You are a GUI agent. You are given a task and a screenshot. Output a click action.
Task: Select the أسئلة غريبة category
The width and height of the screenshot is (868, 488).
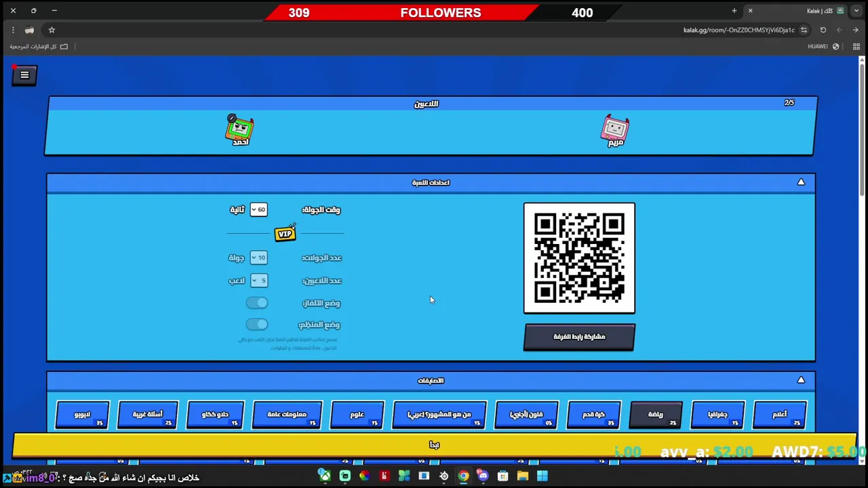point(148,415)
